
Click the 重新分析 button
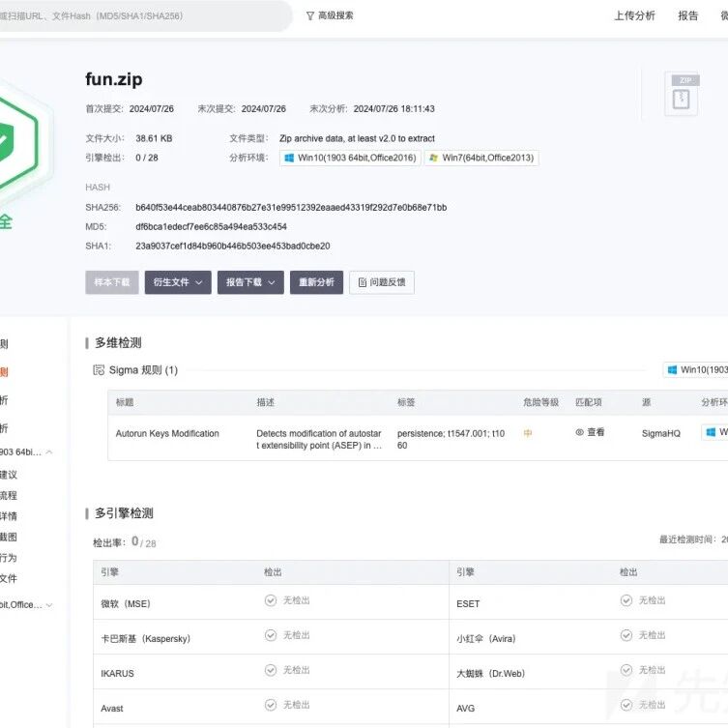[x=317, y=282]
